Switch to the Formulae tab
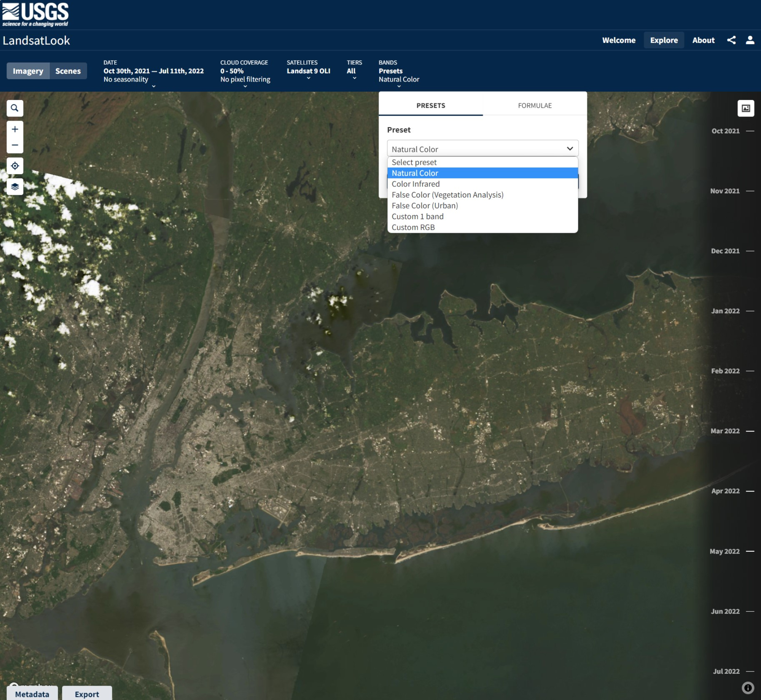Image resolution: width=761 pixels, height=700 pixels. (x=534, y=105)
